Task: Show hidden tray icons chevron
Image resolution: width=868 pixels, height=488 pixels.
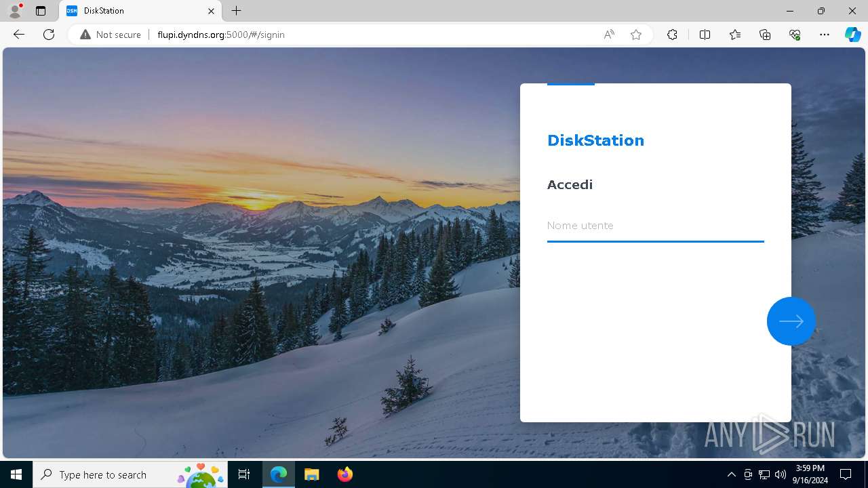Action: (x=731, y=474)
